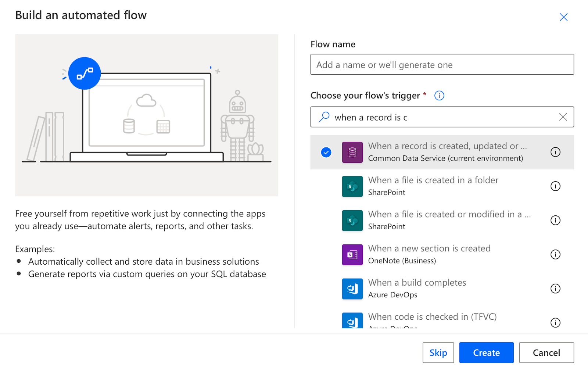Click SharePoint icon for file created in folder
588x369 pixels.
tap(352, 186)
